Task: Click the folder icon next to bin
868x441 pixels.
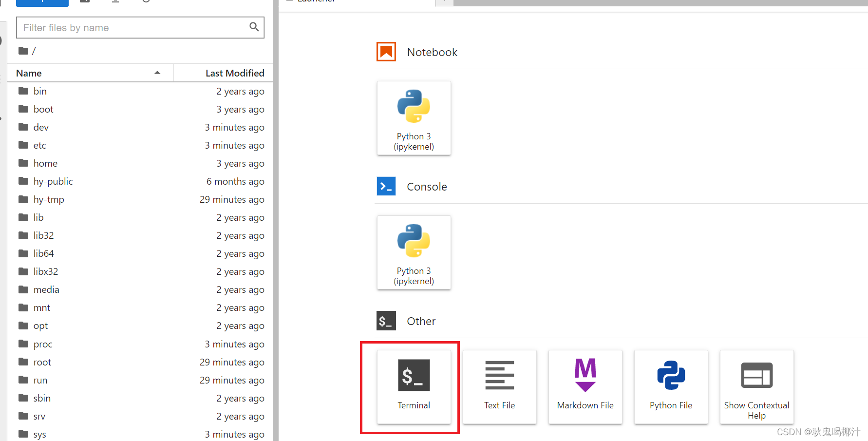Action: [23, 91]
